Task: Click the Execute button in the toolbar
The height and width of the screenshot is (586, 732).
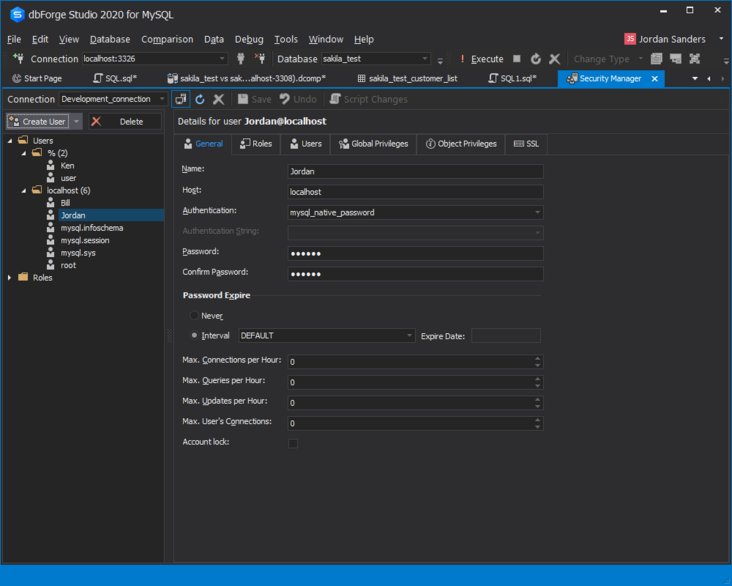Action: coord(482,59)
